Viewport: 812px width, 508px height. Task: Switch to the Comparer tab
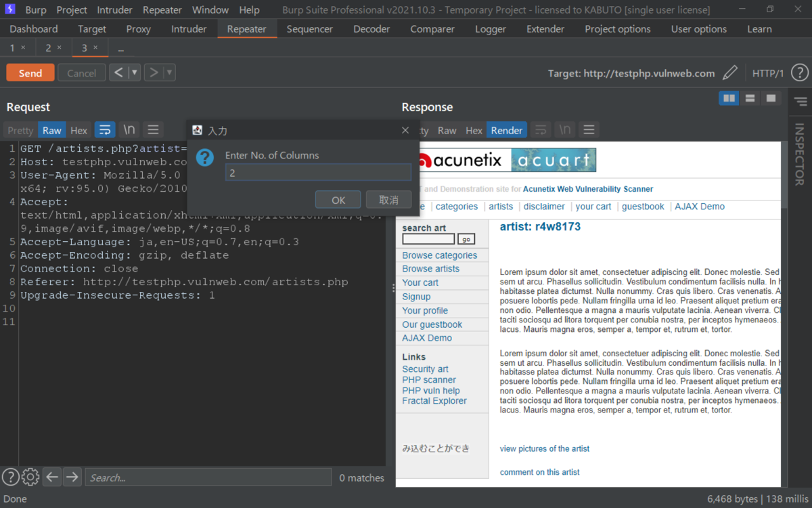(x=432, y=29)
